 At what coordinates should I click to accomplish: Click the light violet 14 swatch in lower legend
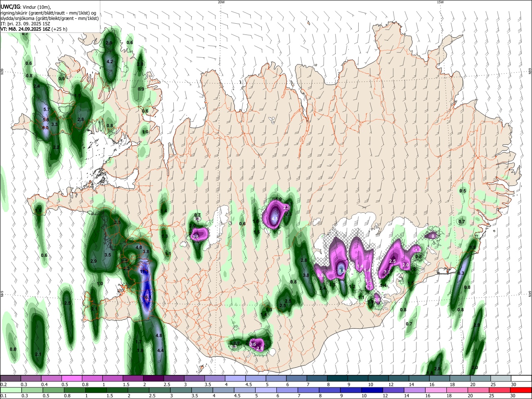(x=414, y=390)
